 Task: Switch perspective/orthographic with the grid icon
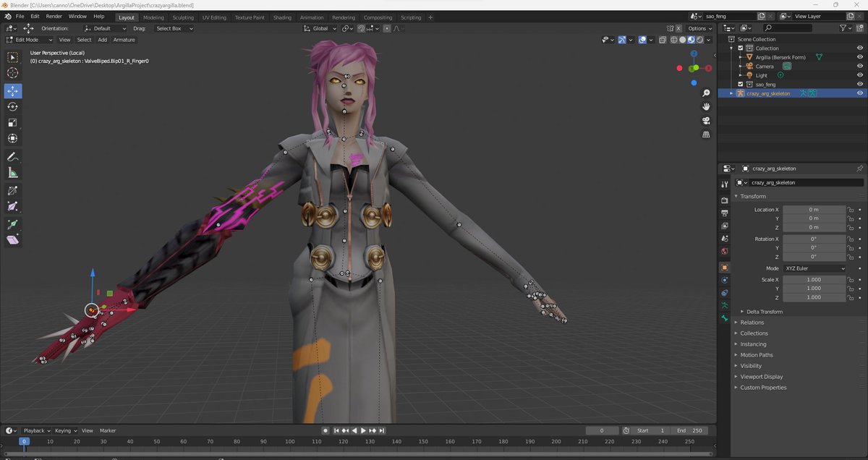click(706, 135)
